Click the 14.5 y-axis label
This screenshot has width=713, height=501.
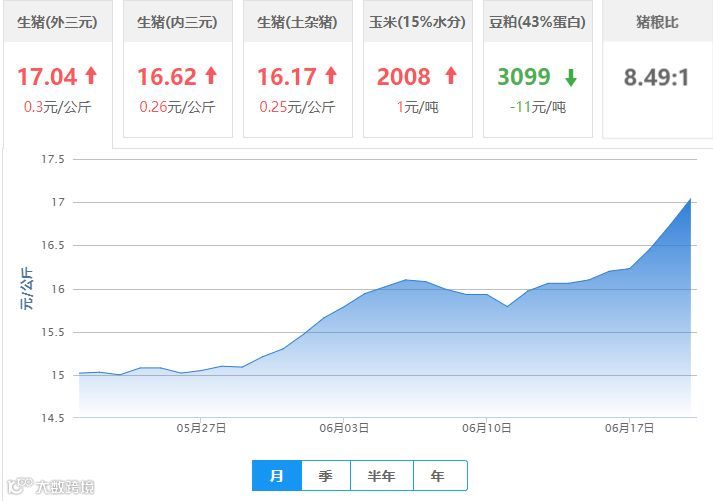53,418
